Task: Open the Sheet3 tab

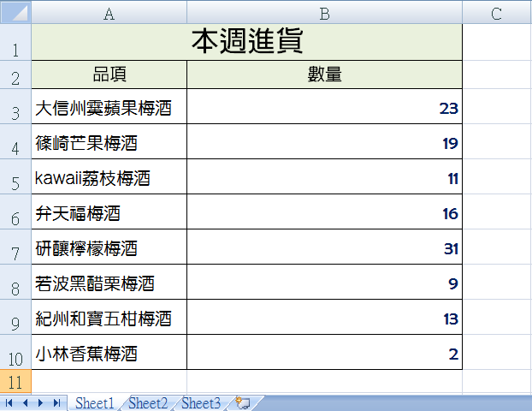Action: tap(201, 403)
